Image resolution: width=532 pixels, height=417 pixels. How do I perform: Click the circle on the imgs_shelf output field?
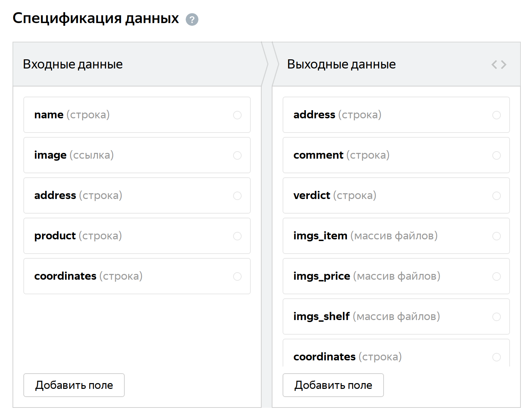click(x=496, y=317)
